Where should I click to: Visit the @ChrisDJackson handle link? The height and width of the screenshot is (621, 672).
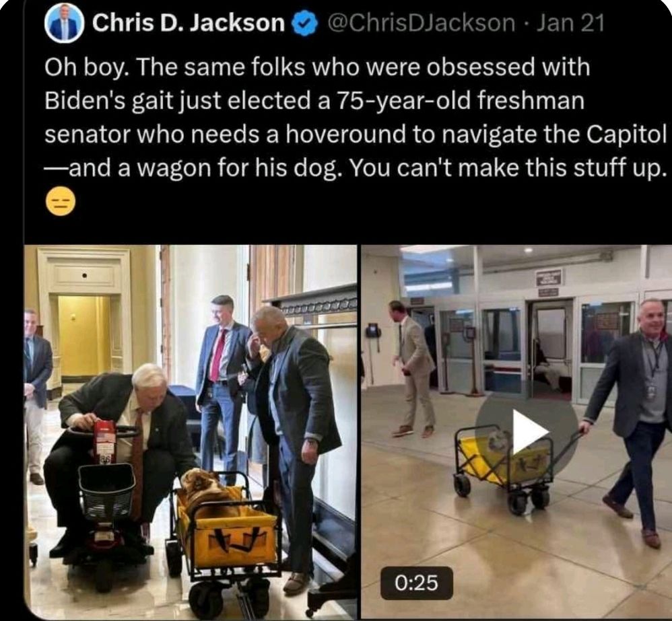pos(421,23)
